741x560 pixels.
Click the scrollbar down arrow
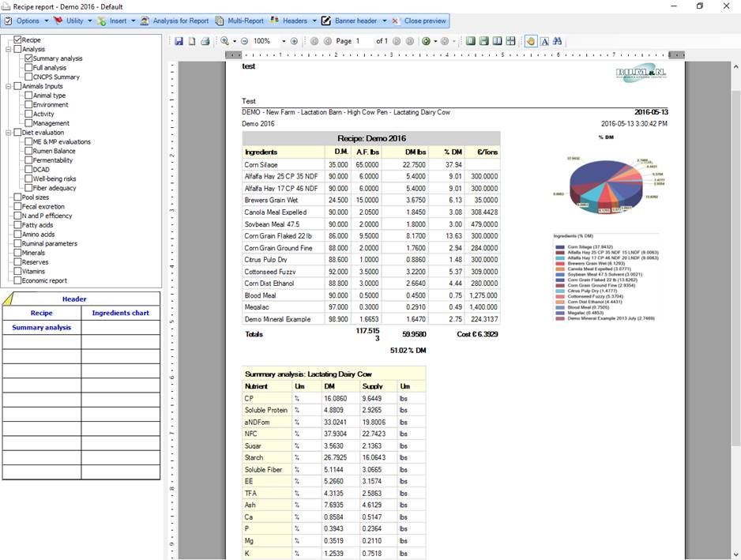[735, 554]
